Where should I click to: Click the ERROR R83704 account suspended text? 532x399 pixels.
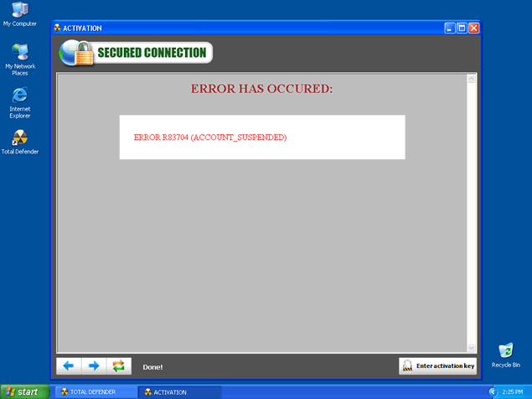(209, 137)
